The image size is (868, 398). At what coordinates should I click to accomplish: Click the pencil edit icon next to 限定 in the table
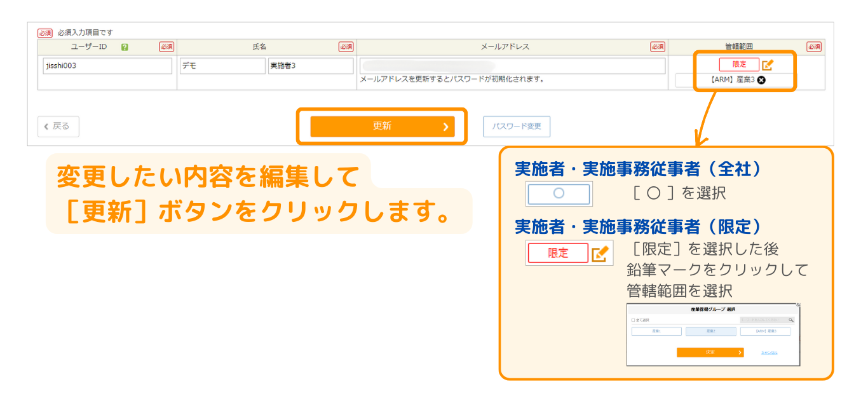click(x=768, y=65)
